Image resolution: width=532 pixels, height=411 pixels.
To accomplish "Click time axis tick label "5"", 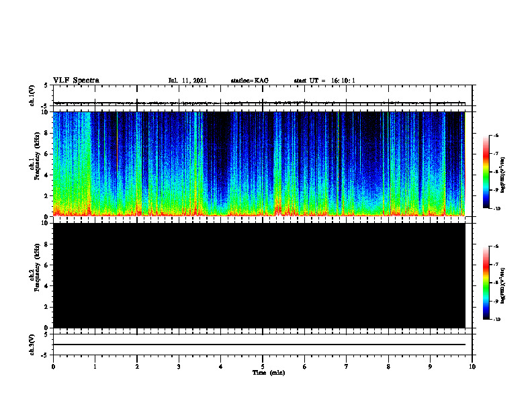I will [x=263, y=367].
